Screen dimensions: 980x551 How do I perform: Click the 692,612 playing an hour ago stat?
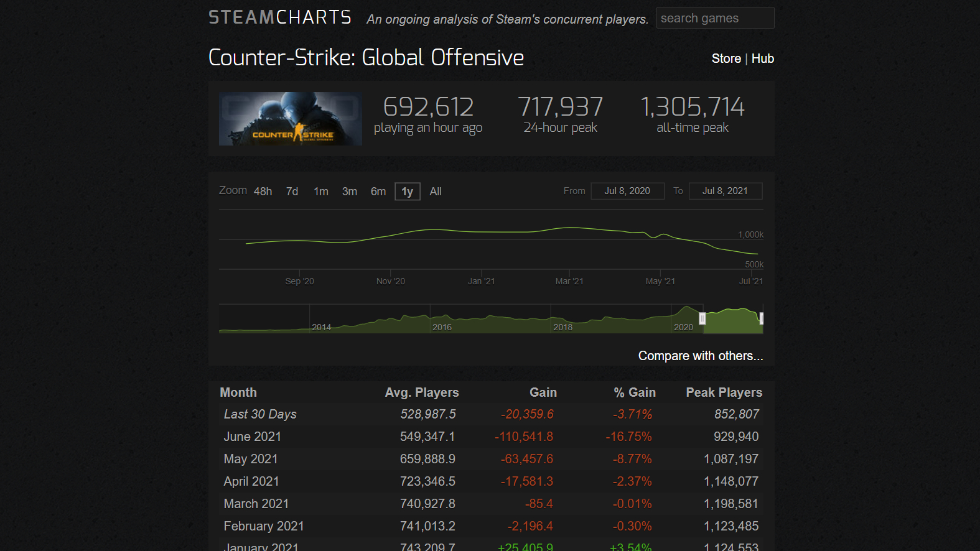tap(428, 115)
